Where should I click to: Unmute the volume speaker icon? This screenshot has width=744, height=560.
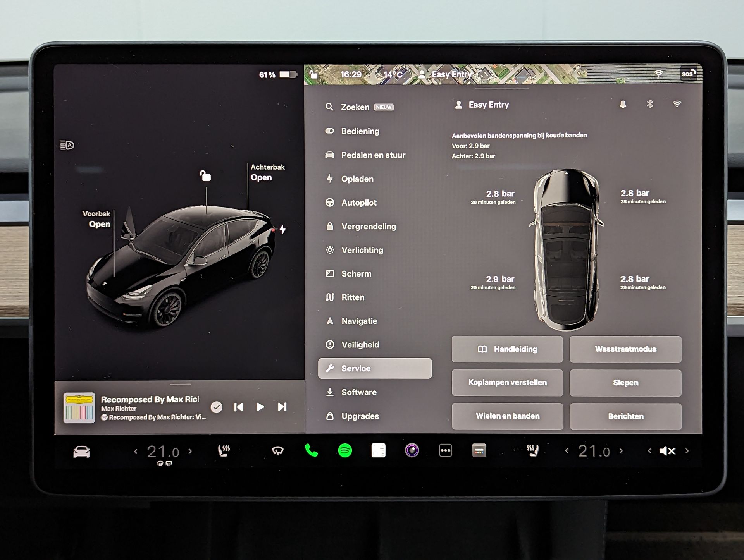[x=667, y=451]
